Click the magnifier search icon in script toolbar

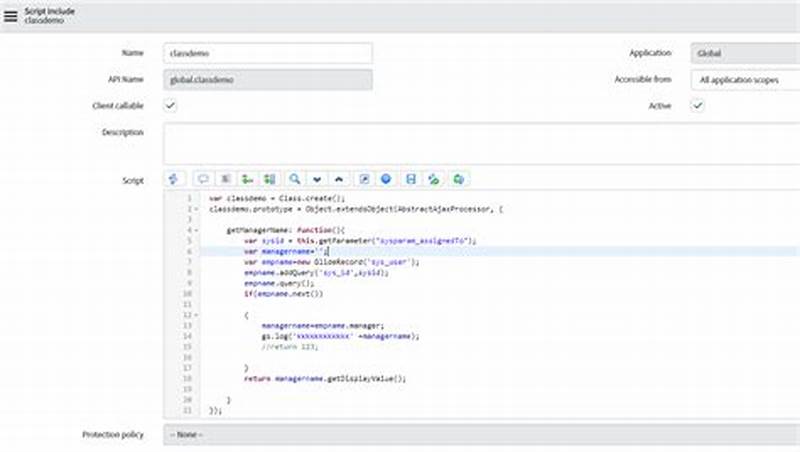(294, 179)
